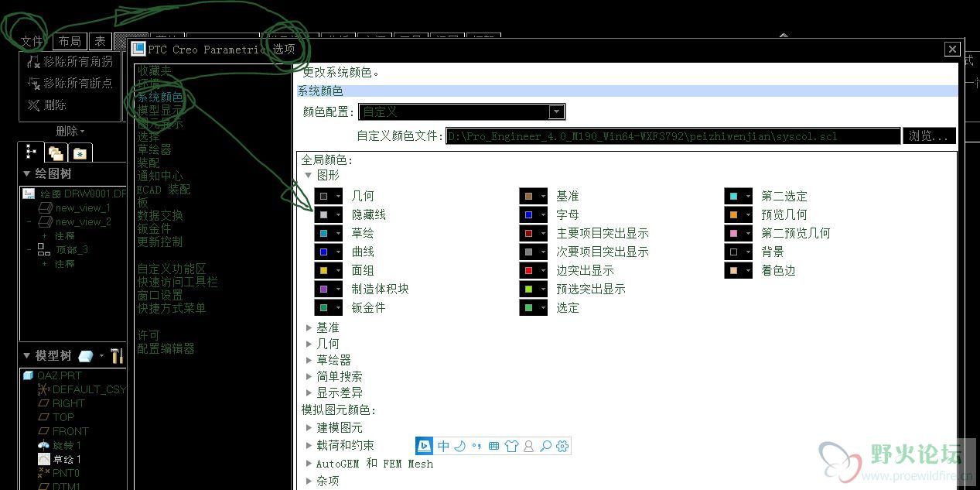Open the favorites navigator tab
The image size is (980, 490).
point(80,152)
